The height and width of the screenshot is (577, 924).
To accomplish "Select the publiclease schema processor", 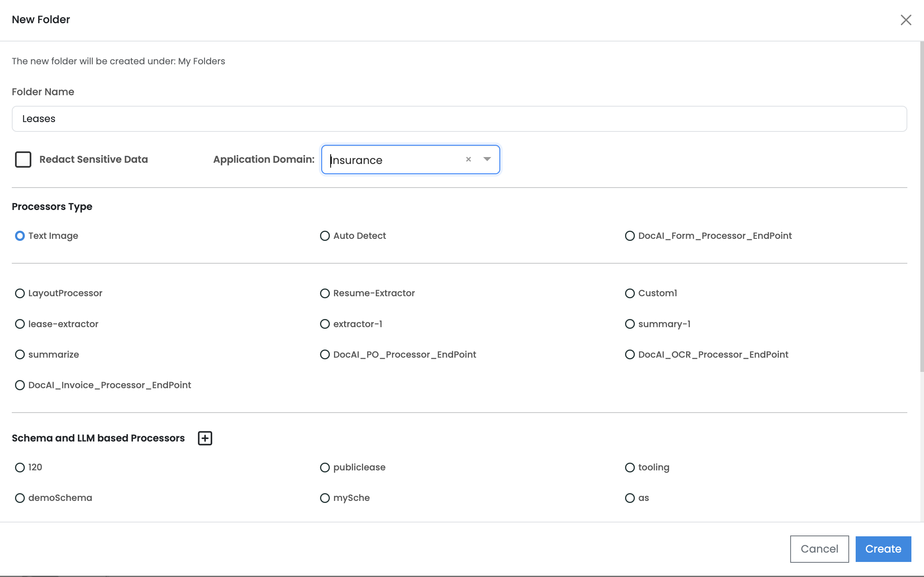I will pyautogui.click(x=325, y=468).
